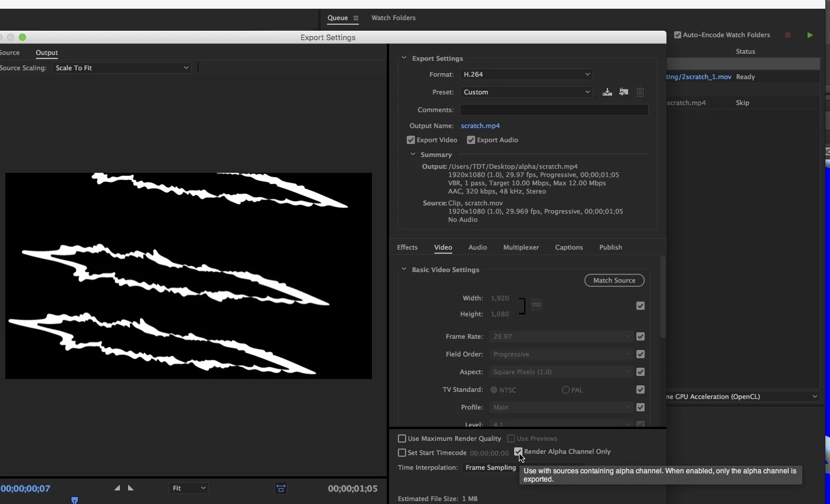Open the Format dropdown showing H.264
The width and height of the screenshot is (830, 504).
(x=527, y=74)
